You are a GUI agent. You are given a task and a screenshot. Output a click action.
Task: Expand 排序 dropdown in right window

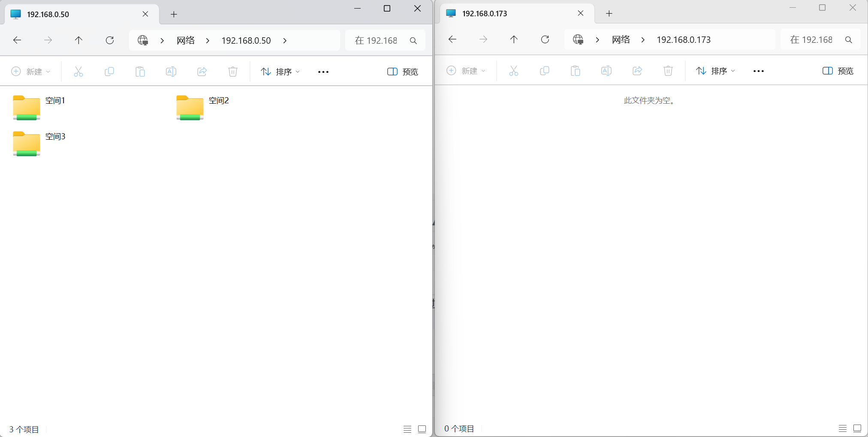click(715, 71)
